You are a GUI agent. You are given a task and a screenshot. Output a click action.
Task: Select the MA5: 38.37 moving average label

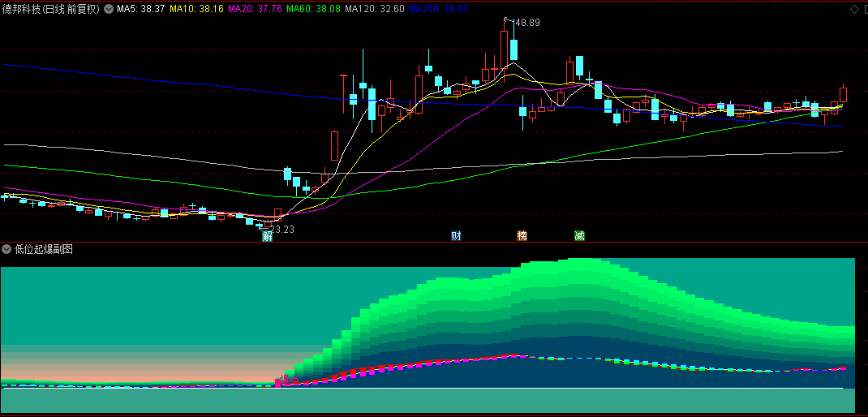click(141, 10)
